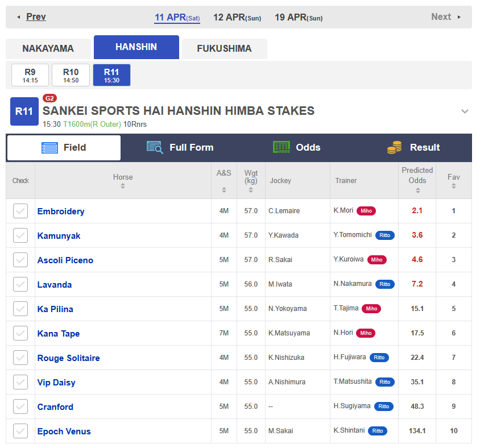Click Miho badge beside Y.Kuroiwa
Image resolution: width=480 pixels, height=448 pixels.
click(377, 260)
